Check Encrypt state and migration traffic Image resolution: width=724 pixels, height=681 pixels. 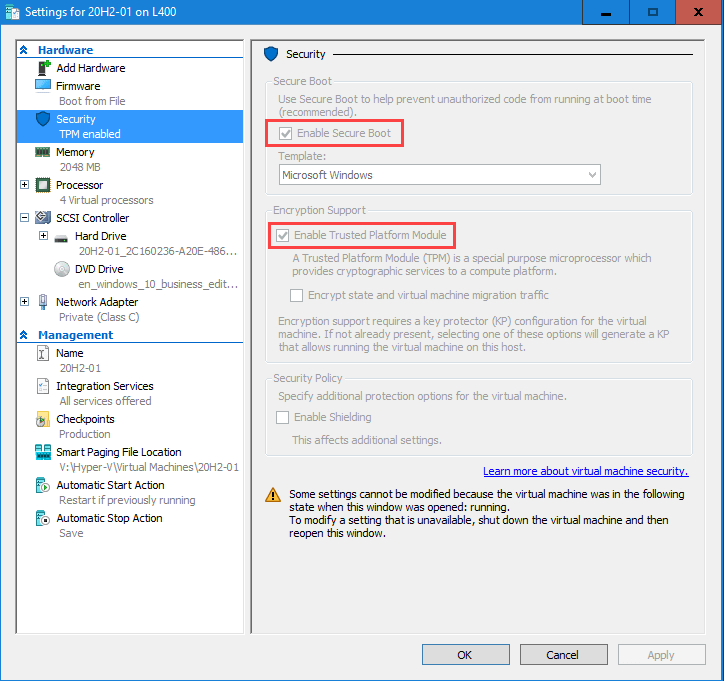tap(296, 295)
